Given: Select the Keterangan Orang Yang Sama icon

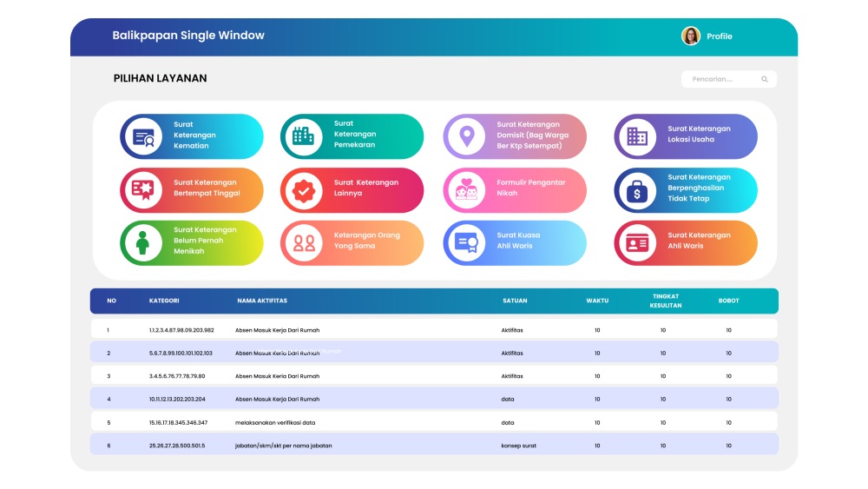Looking at the screenshot, I should point(304,243).
